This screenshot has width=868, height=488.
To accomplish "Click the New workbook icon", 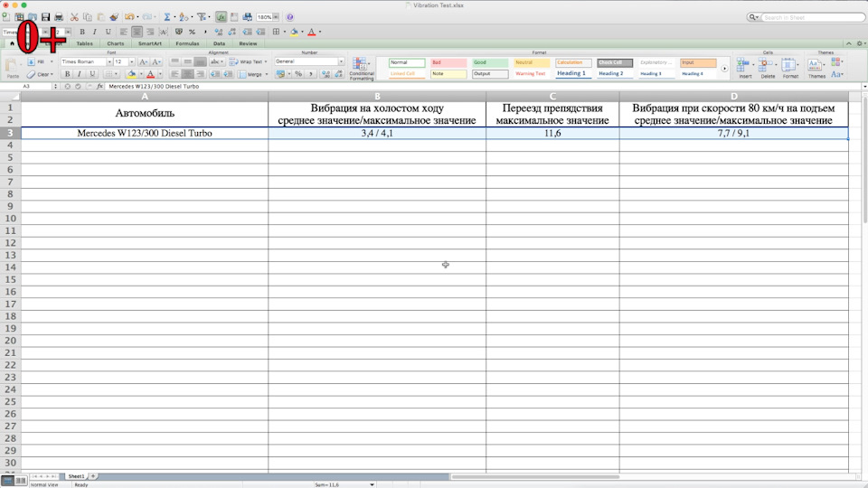I will (5, 17).
